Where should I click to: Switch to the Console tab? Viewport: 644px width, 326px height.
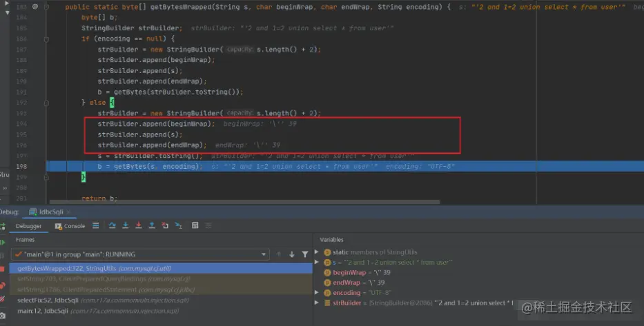click(70, 226)
